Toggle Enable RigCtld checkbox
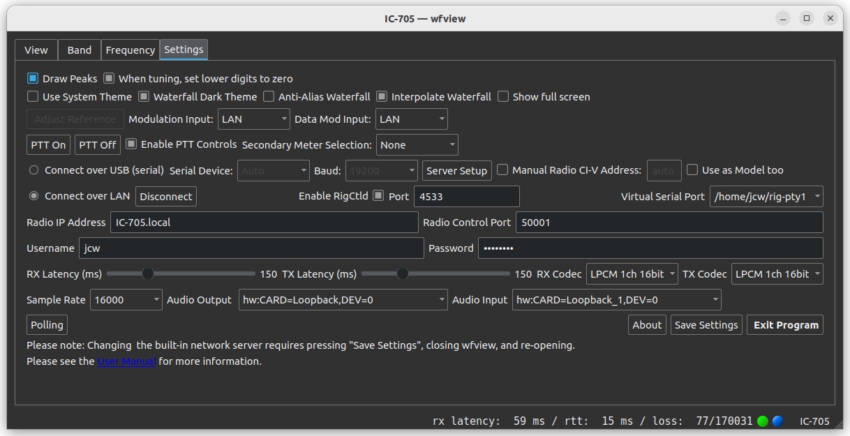 click(x=378, y=196)
